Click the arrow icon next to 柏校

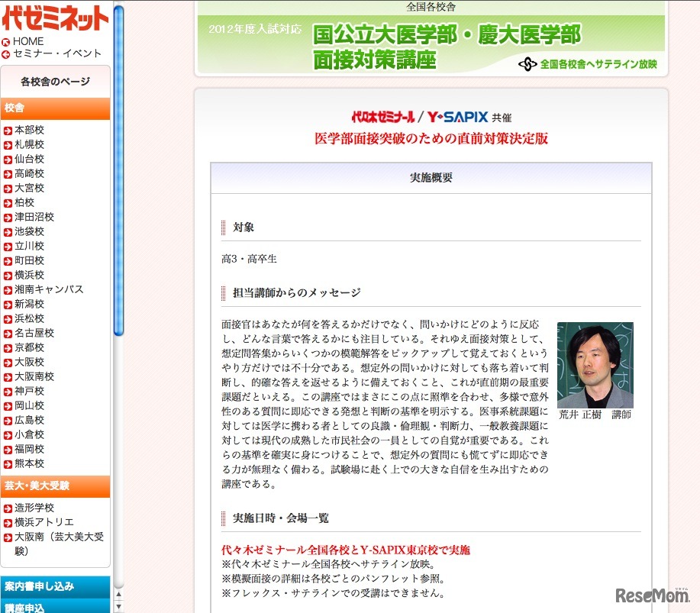tap(8, 204)
